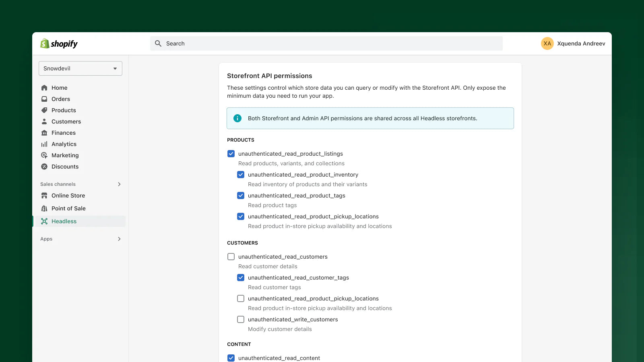Click the Search input field
This screenshot has height=362, width=644.
tap(326, 43)
